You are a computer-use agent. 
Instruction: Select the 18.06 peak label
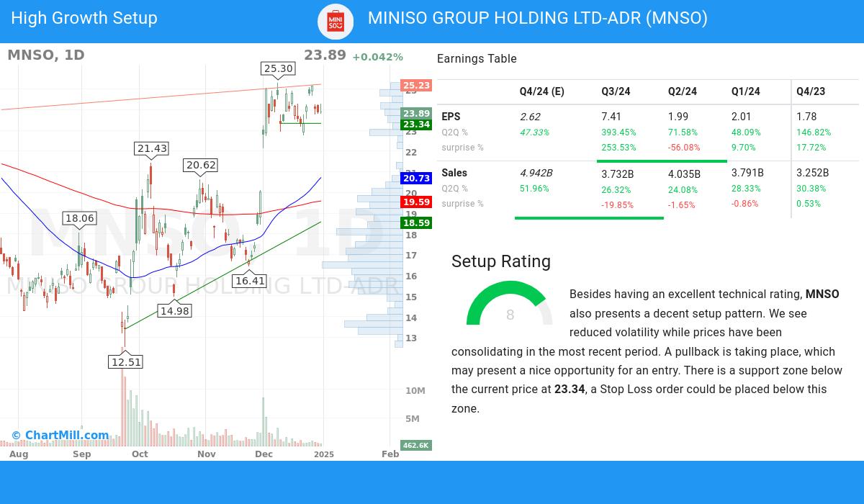point(79,218)
